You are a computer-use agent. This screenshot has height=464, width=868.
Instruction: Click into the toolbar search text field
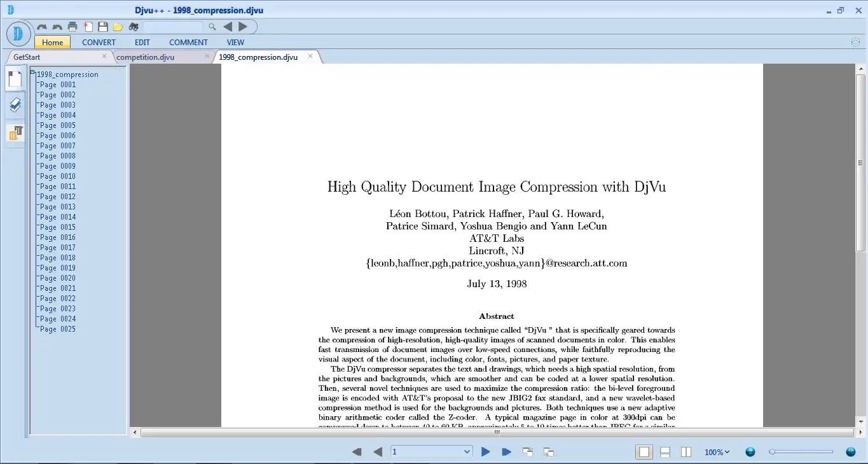pos(173,27)
